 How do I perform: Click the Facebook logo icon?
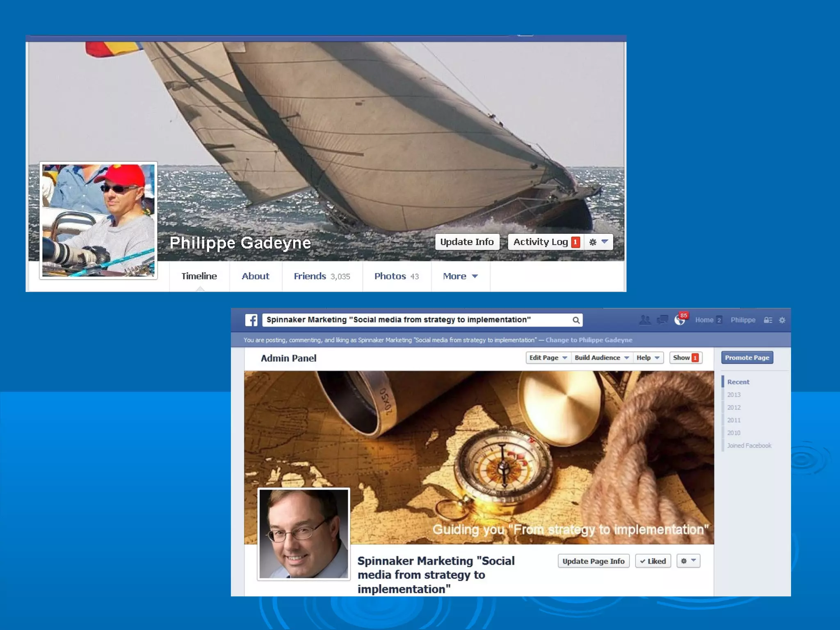click(251, 320)
